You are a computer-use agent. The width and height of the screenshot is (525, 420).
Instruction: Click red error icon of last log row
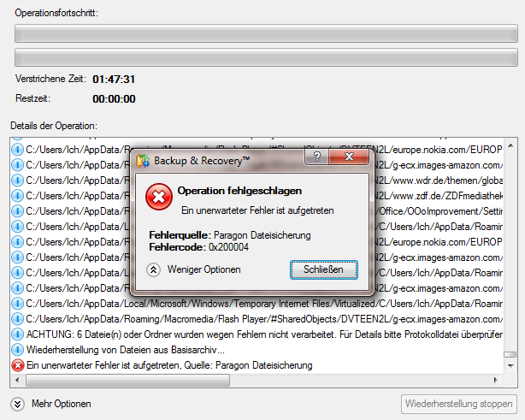pos(17,365)
